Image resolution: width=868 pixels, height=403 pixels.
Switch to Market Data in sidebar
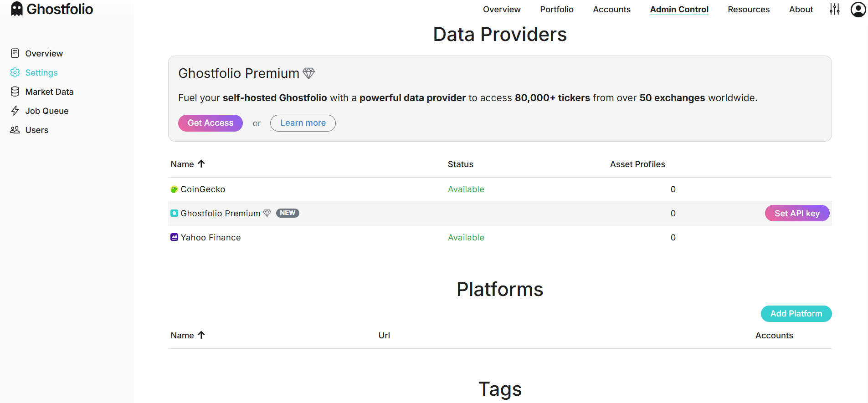50,92
